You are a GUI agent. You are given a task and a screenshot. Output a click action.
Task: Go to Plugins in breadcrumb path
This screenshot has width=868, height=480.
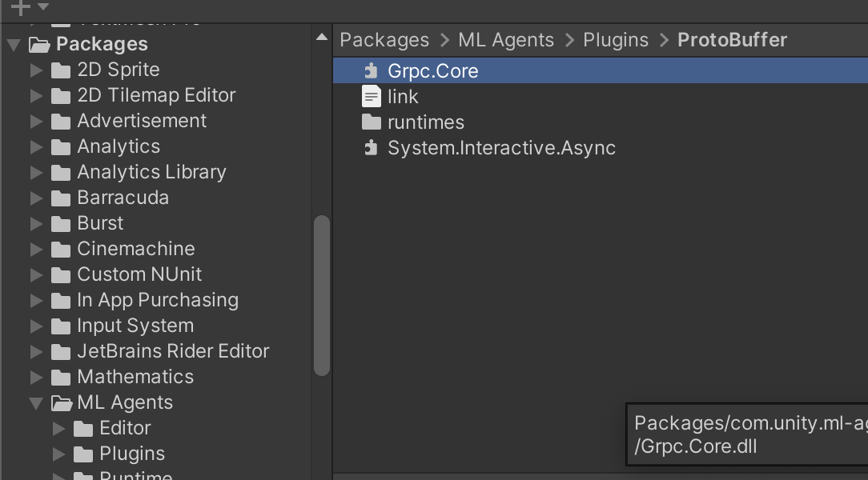(x=616, y=40)
